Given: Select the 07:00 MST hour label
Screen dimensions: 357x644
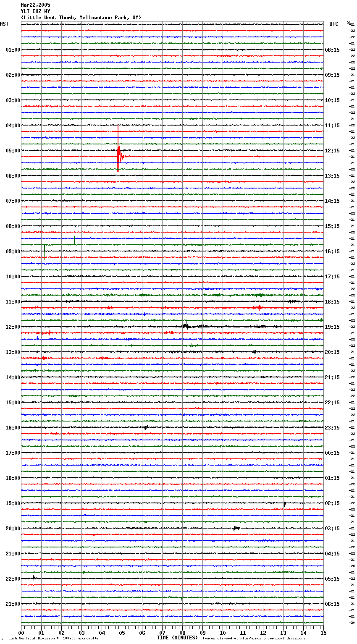Looking at the screenshot, I should coord(13,201).
